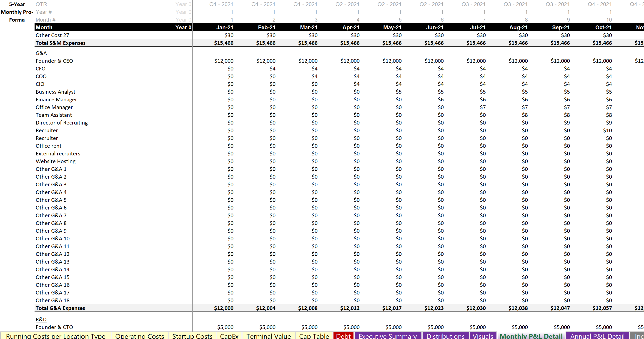Select the Jul-21 Office Manager $7 cell

click(483, 107)
